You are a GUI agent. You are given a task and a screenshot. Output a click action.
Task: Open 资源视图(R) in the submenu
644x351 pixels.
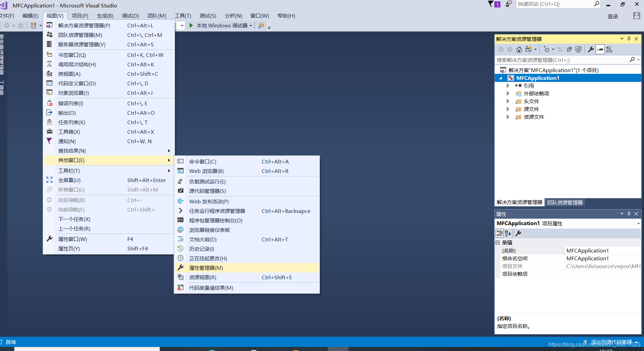point(246,277)
